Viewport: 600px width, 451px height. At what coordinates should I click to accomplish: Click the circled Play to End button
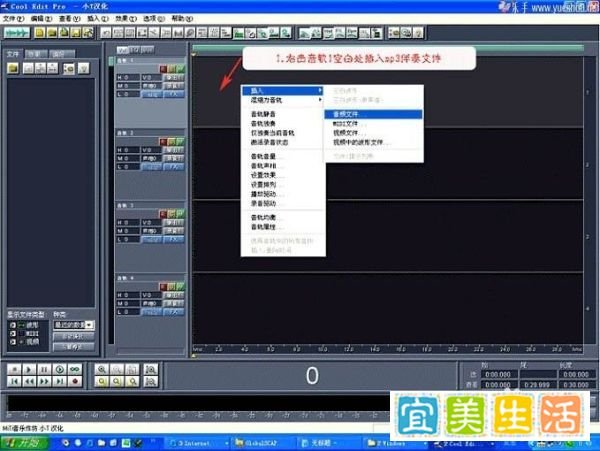click(59, 369)
